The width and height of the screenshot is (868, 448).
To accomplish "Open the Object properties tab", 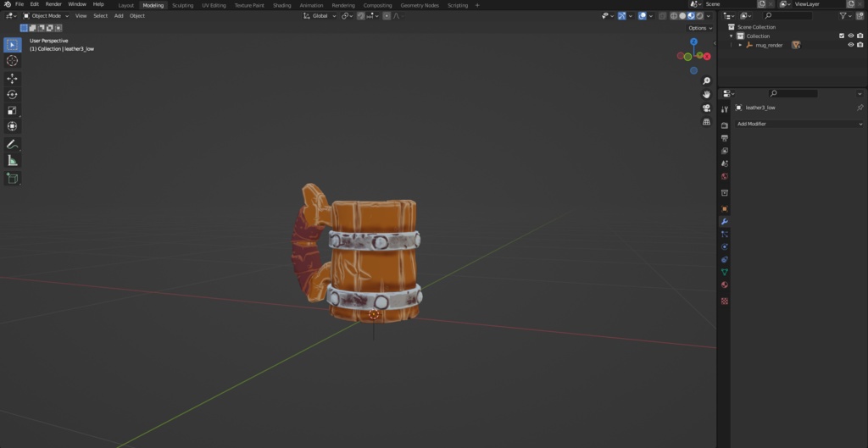I will [725, 209].
